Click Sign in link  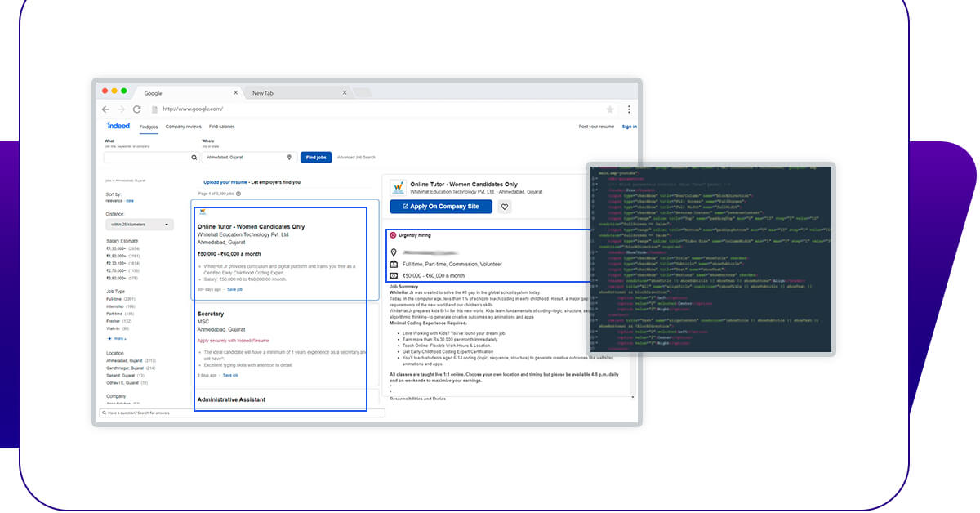tap(630, 127)
